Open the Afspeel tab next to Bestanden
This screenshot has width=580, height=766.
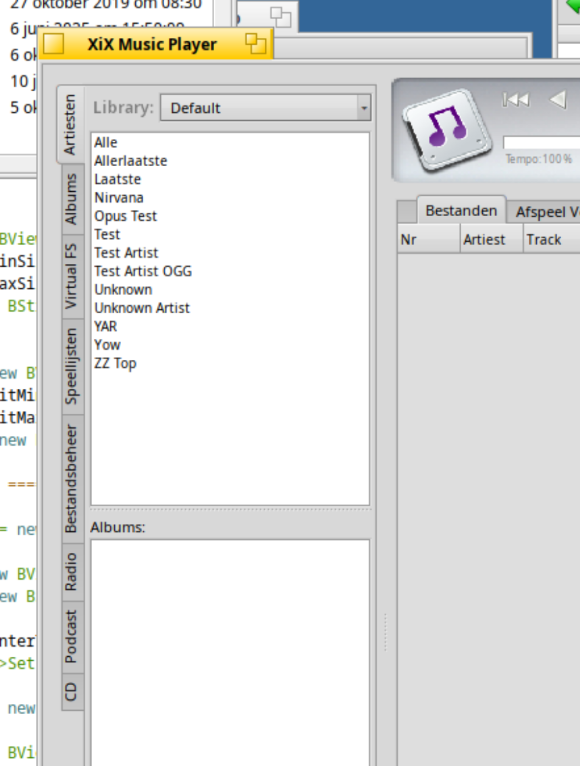(543, 212)
